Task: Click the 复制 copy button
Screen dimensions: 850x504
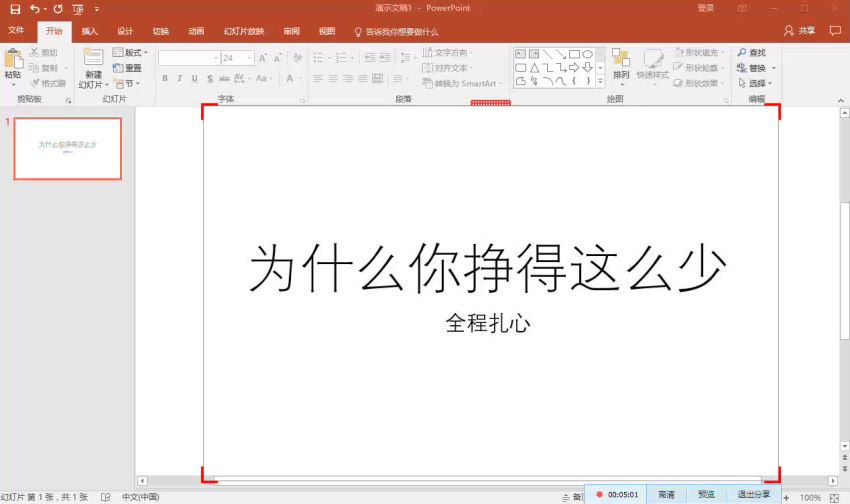Action: click(44, 68)
